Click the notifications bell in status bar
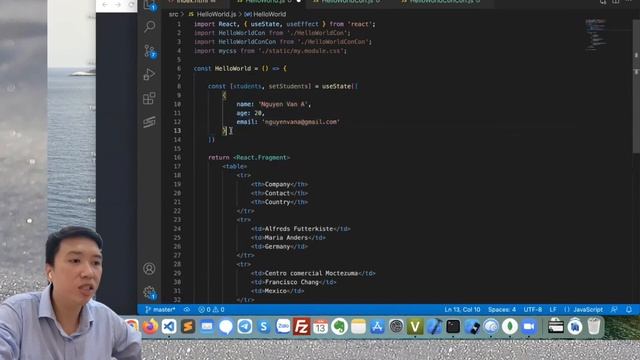Viewport: 640px width, 360px height. (x=629, y=309)
